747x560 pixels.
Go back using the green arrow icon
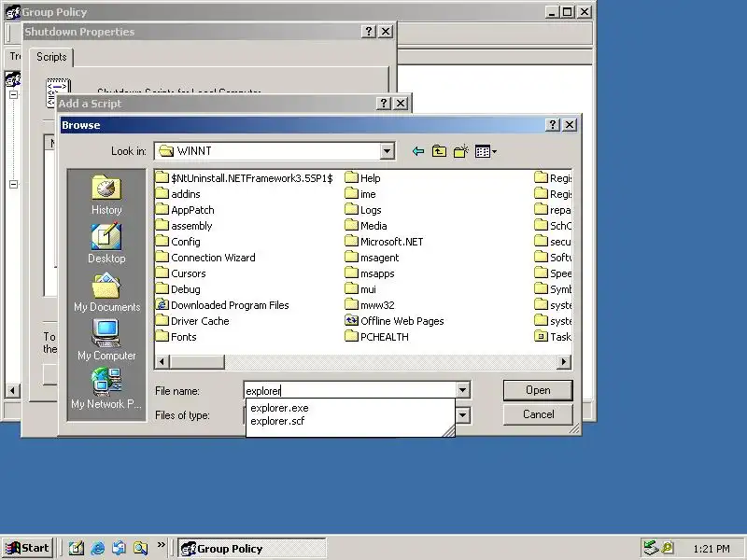click(417, 151)
